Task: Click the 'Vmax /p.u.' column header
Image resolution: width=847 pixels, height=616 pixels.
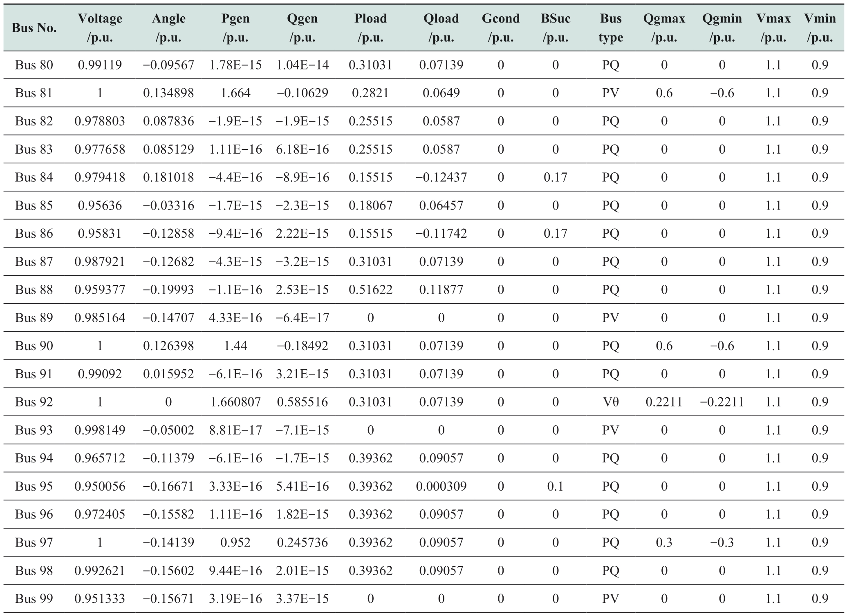Action: point(773,28)
